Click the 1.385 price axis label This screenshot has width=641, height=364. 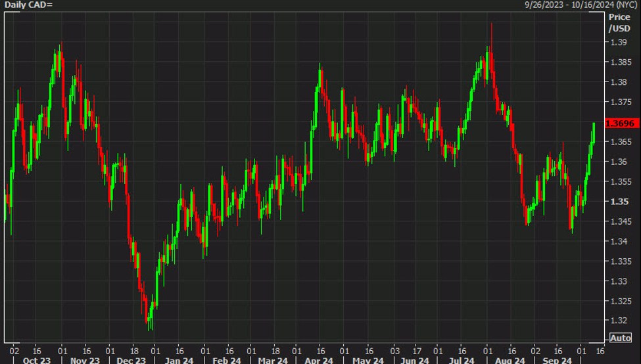click(621, 62)
